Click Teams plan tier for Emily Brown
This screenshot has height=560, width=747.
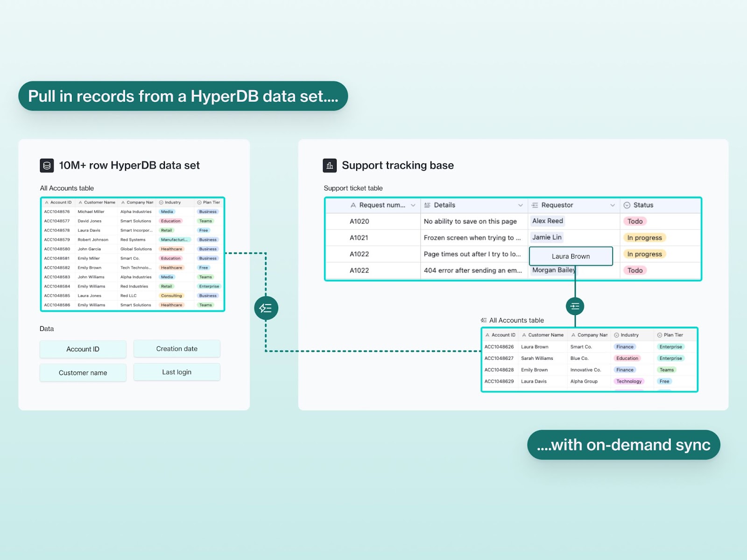(x=667, y=370)
